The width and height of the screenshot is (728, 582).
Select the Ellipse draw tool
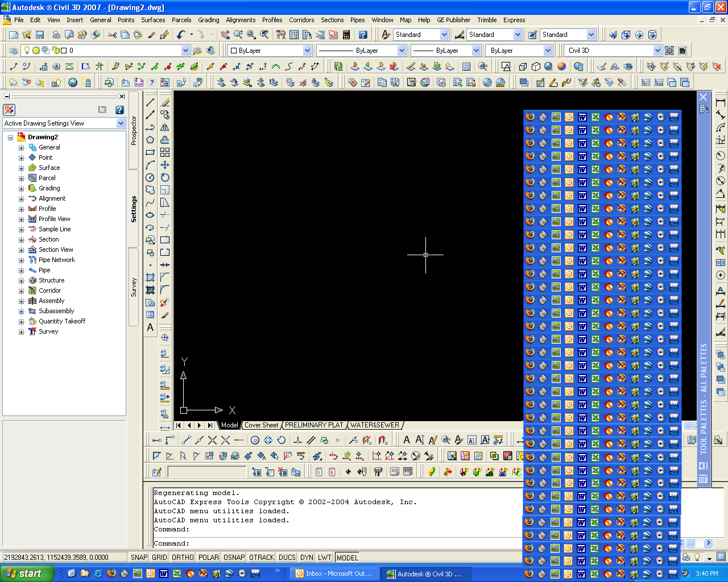(150, 215)
